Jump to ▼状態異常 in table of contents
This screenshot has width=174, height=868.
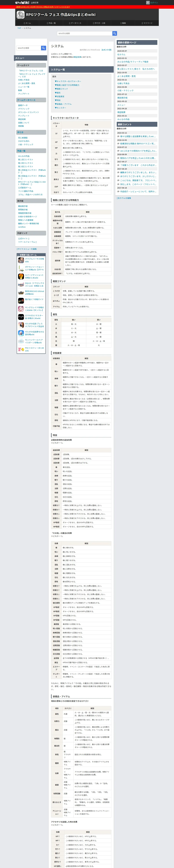59,96
